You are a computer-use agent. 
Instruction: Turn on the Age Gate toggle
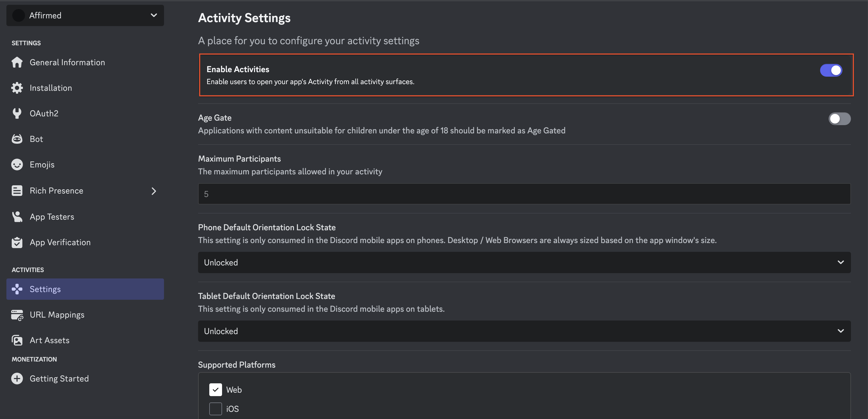[839, 118]
